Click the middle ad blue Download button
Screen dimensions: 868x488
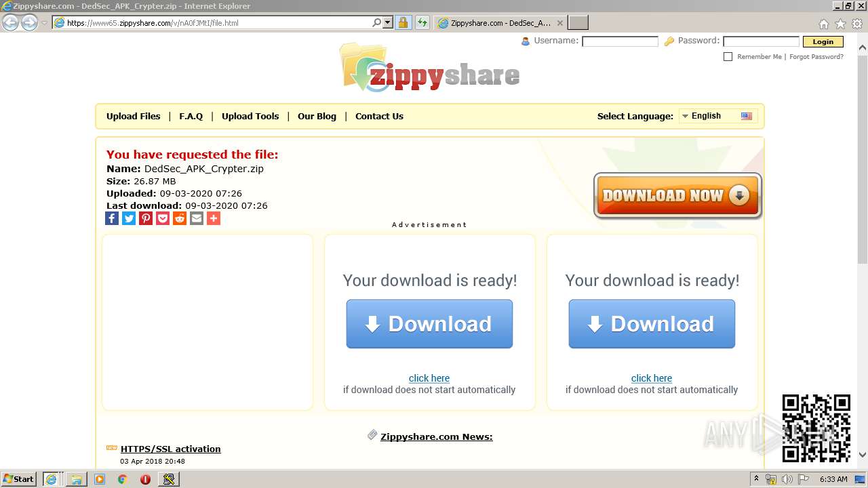click(429, 324)
